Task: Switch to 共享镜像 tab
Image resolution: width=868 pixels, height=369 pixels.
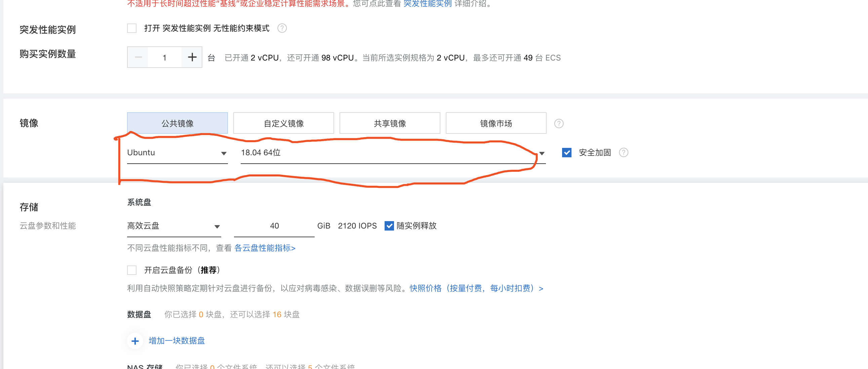Action: click(x=390, y=124)
